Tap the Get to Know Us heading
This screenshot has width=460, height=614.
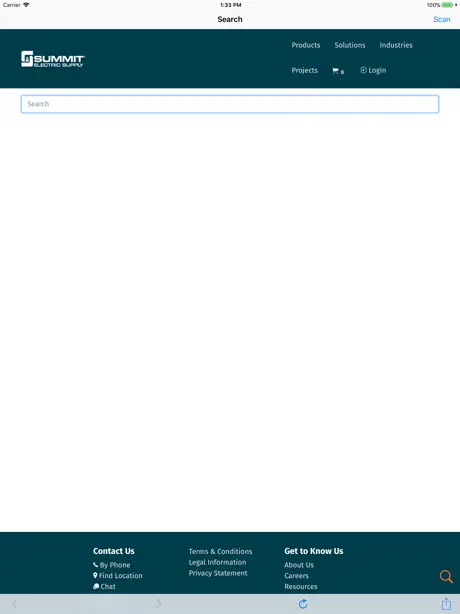pos(314,551)
